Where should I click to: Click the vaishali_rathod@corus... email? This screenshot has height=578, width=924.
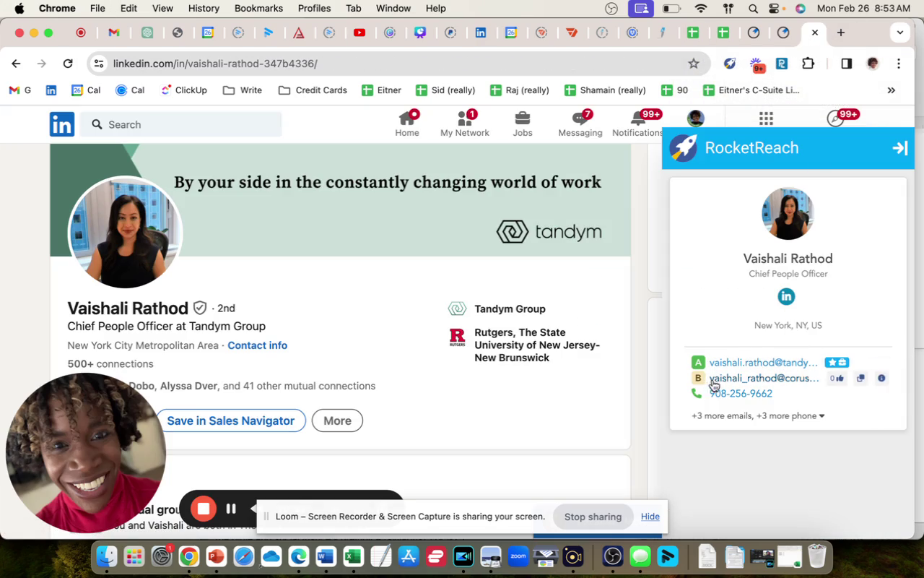coord(764,378)
